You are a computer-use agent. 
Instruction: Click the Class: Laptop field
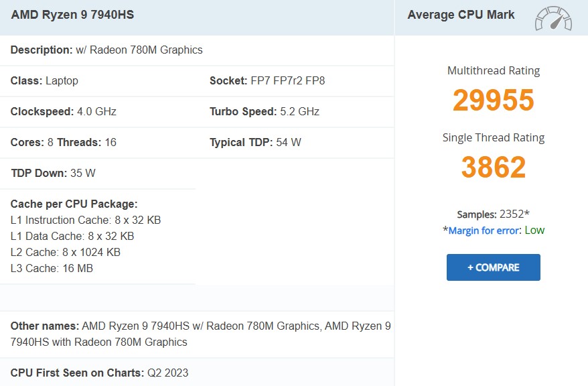(x=44, y=80)
